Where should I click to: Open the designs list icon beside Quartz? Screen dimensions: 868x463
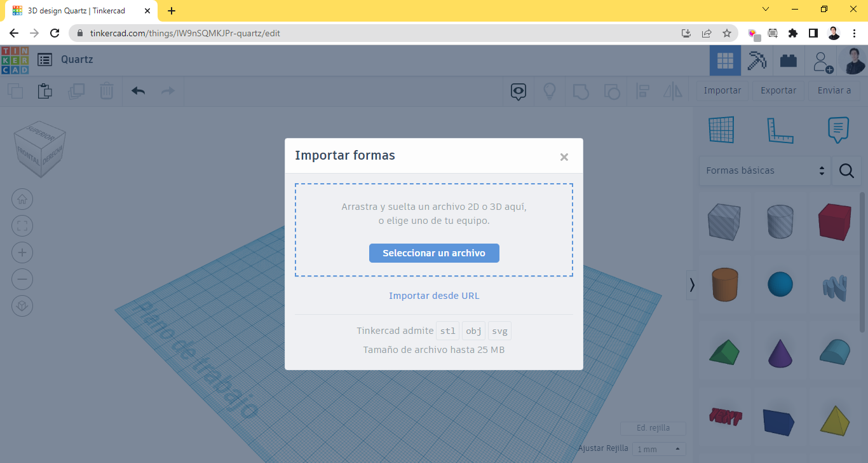tap(45, 60)
